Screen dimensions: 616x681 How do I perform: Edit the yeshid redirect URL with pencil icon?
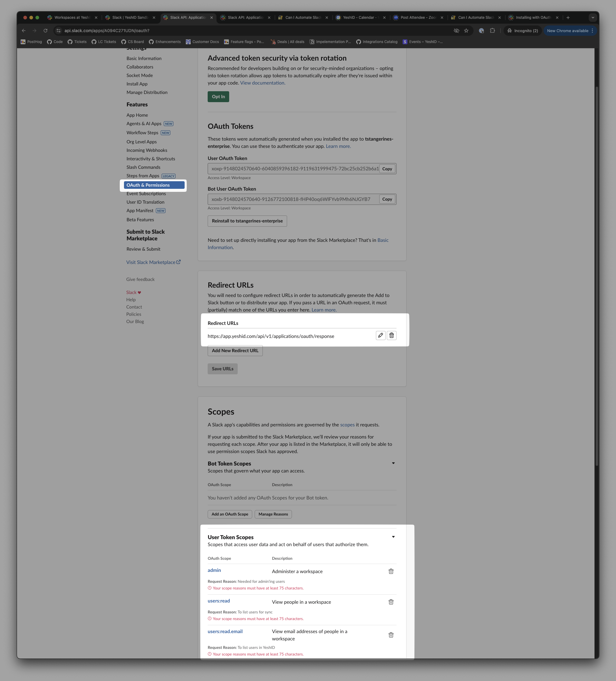point(380,335)
